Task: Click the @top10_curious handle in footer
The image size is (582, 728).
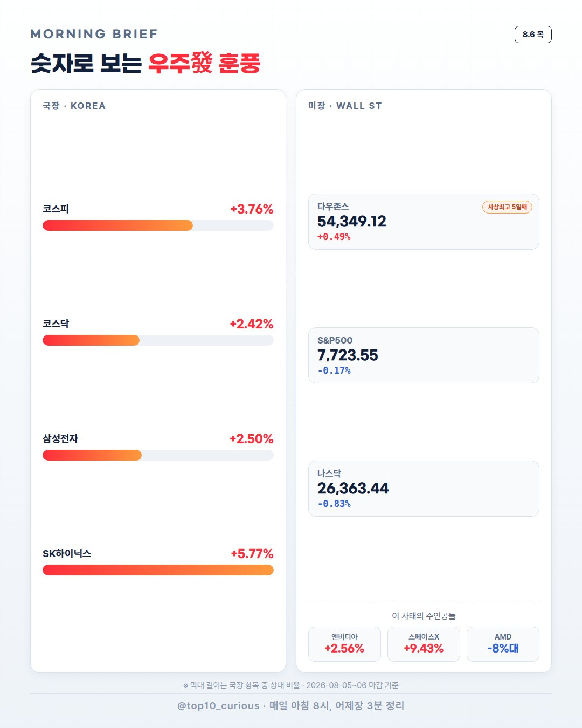Action: (x=218, y=706)
